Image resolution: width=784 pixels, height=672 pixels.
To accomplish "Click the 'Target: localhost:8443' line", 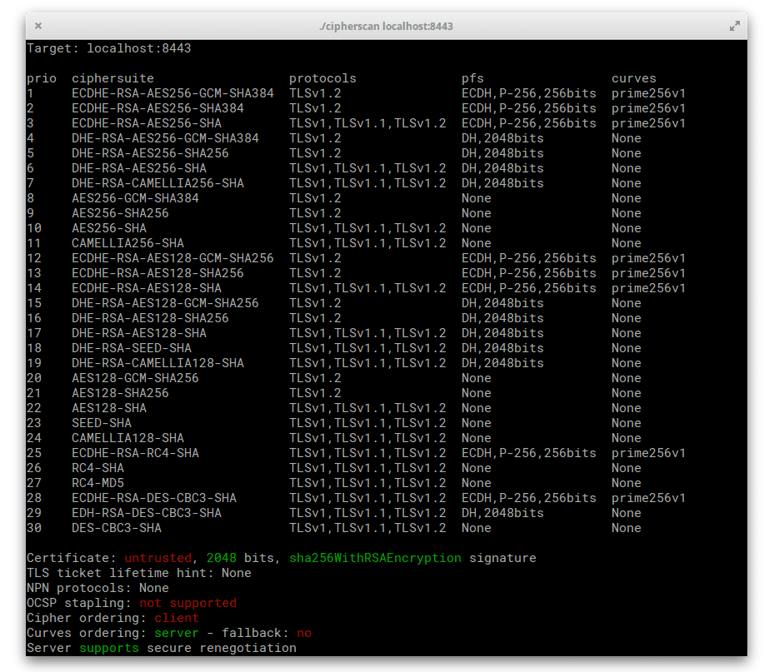I will (x=109, y=48).
